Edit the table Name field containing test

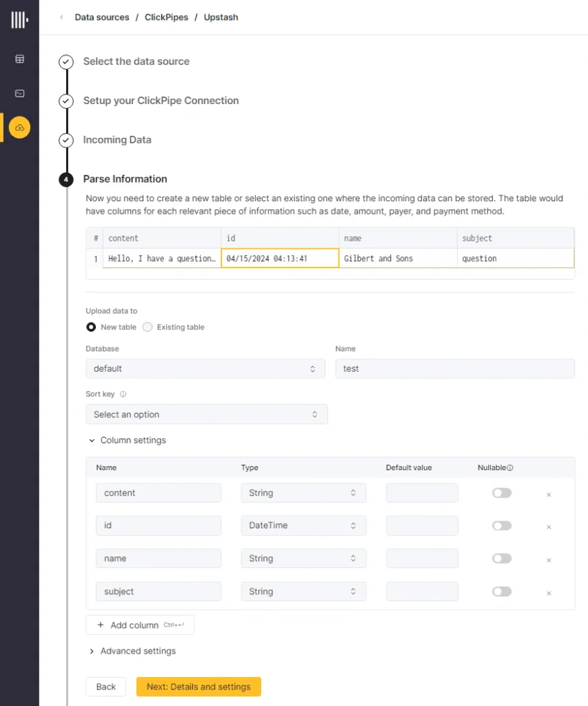[455, 369]
